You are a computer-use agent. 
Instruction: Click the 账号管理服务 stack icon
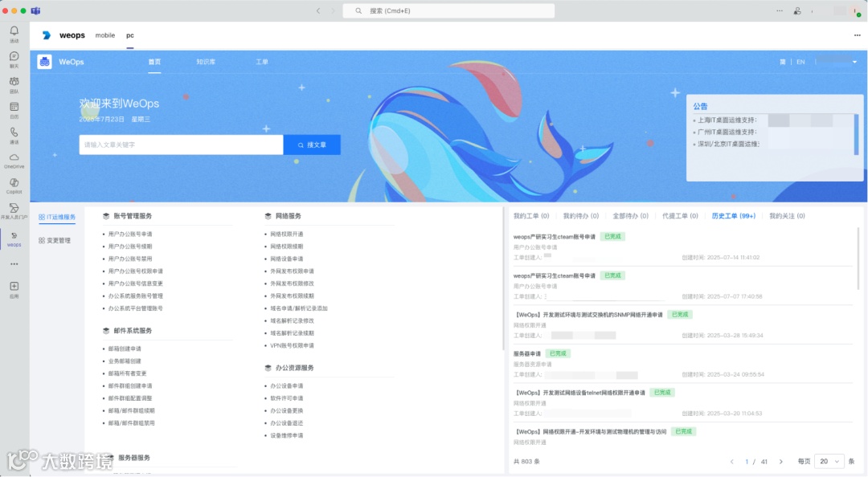click(x=106, y=216)
